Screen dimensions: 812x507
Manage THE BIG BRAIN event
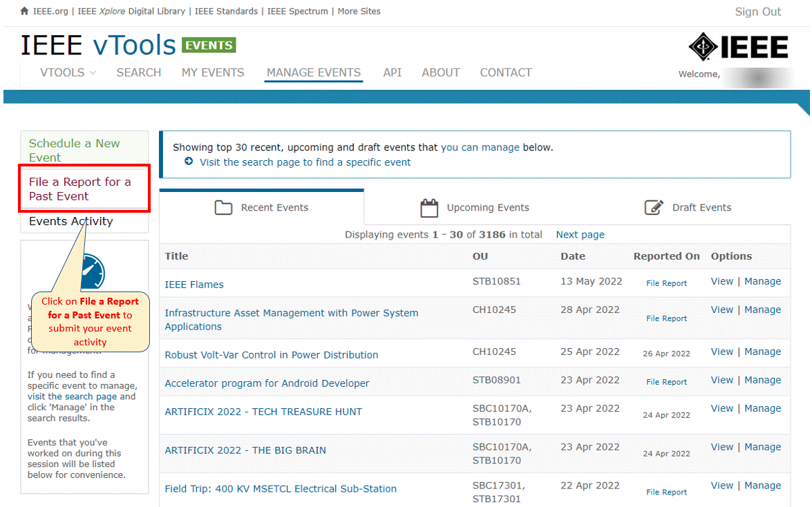(x=762, y=447)
